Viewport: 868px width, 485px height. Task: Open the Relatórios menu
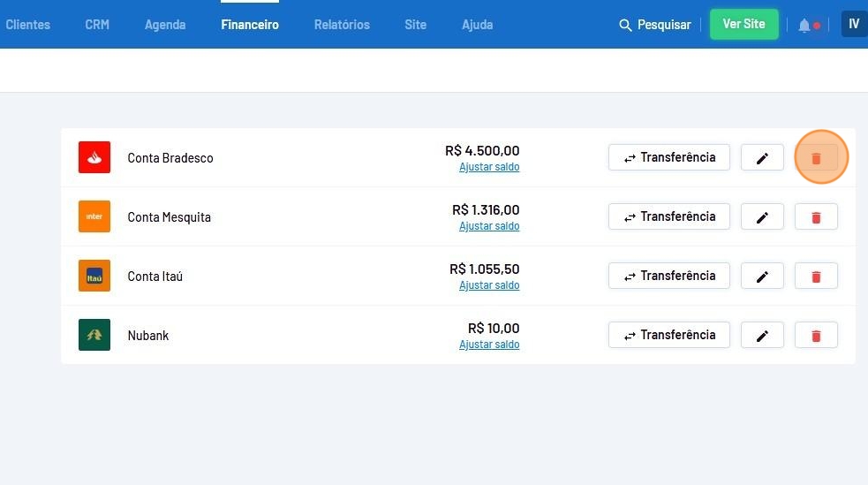[342, 25]
